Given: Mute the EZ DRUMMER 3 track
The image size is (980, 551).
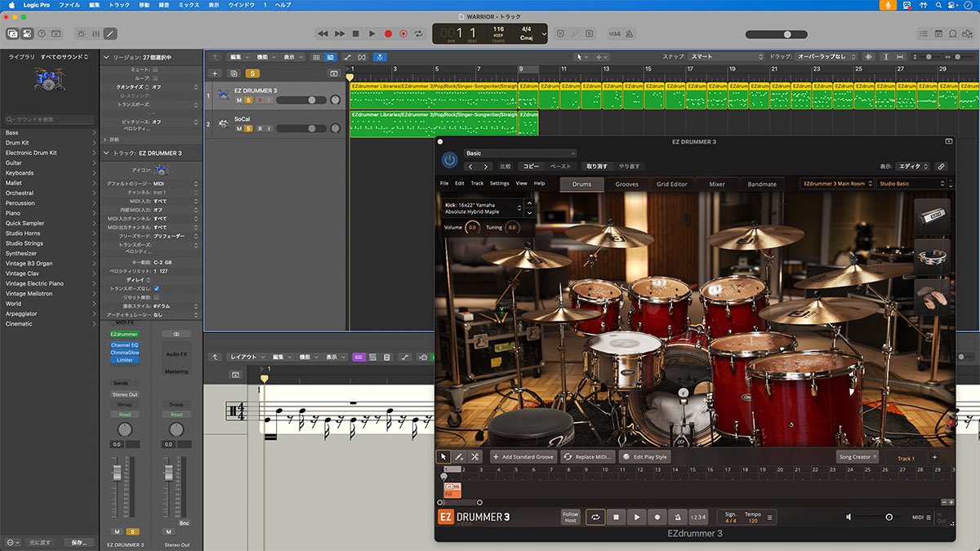Looking at the screenshot, I should coord(239,100).
